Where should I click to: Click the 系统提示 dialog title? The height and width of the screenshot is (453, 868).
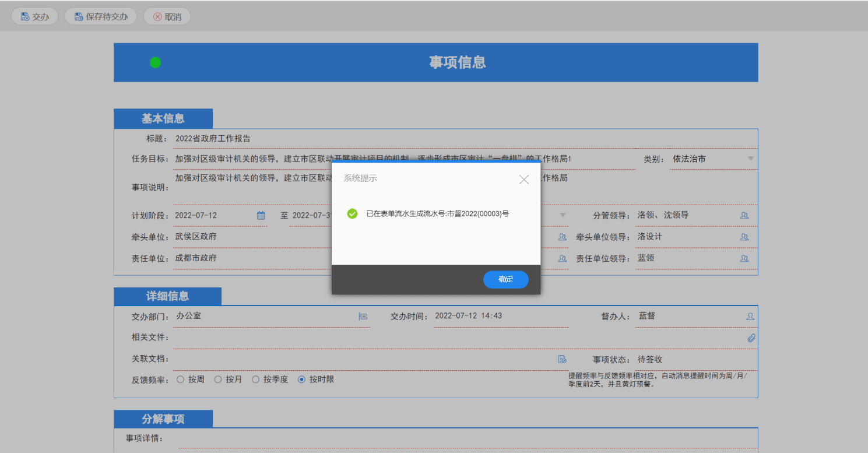point(360,178)
